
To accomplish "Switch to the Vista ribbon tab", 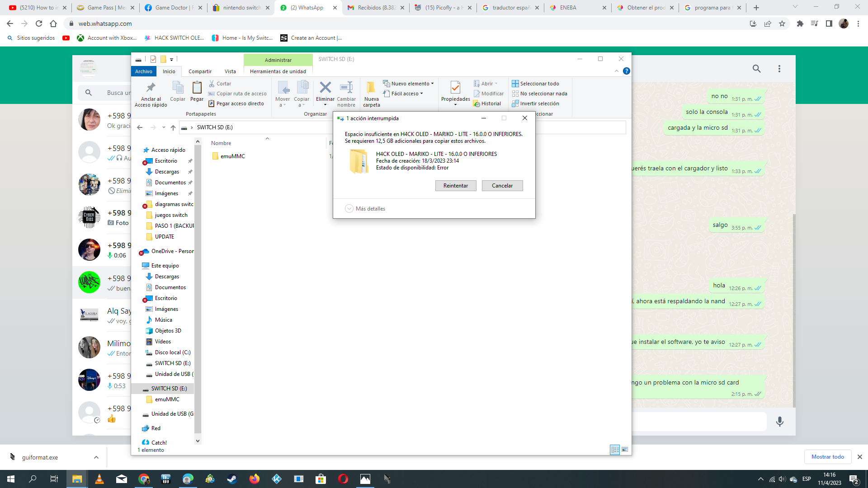I will tap(230, 71).
